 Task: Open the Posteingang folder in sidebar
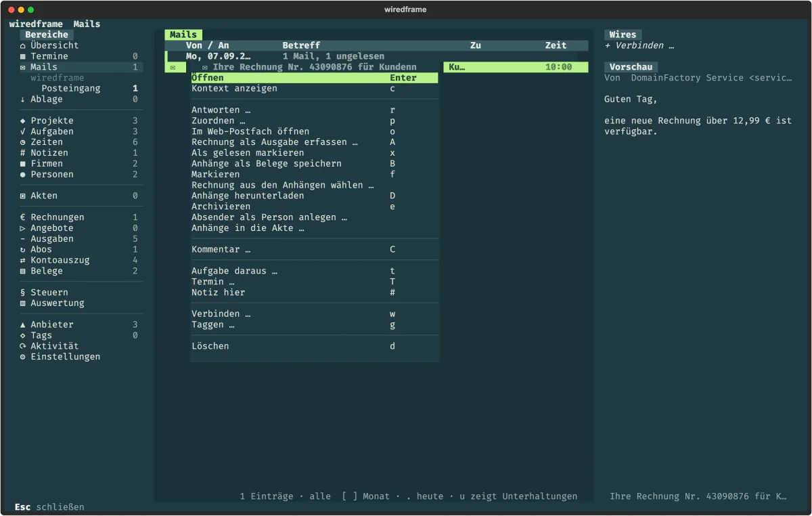click(71, 88)
